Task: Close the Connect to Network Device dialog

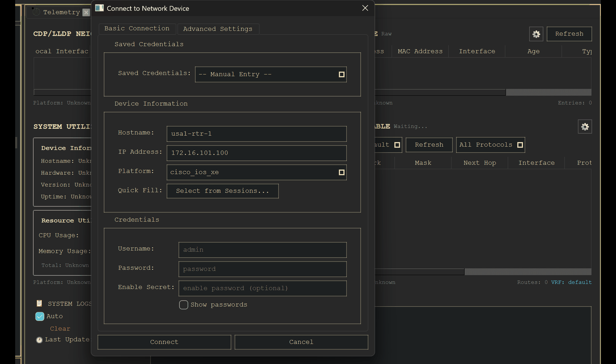Action: pos(365,8)
